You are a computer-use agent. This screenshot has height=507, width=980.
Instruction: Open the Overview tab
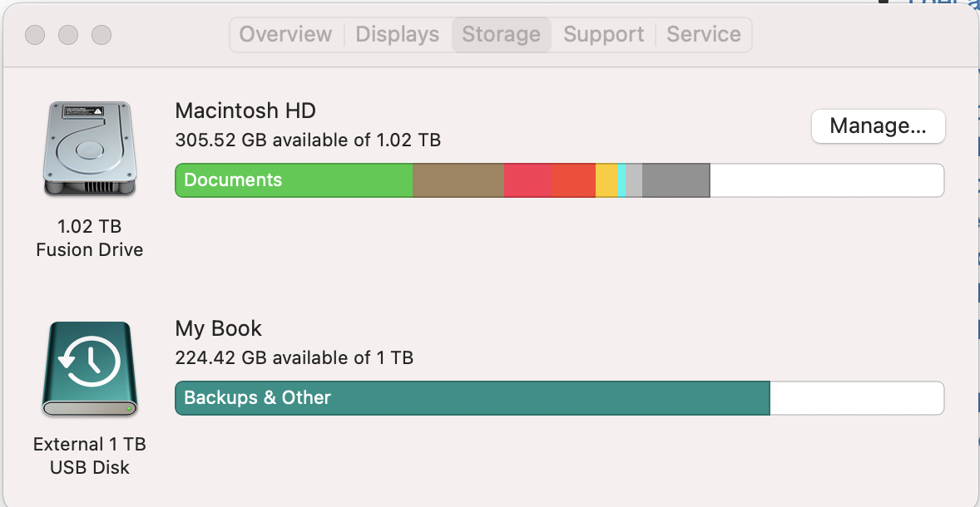[x=285, y=34]
